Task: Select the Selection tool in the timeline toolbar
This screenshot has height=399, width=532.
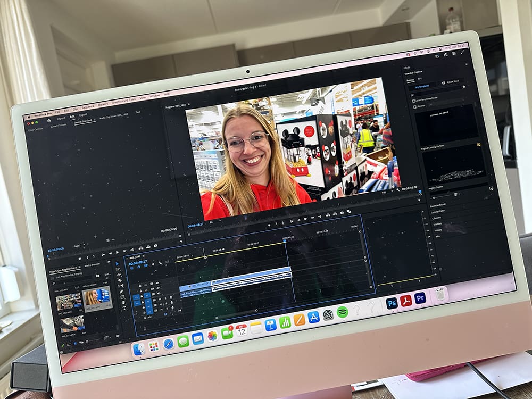Action: point(118,264)
